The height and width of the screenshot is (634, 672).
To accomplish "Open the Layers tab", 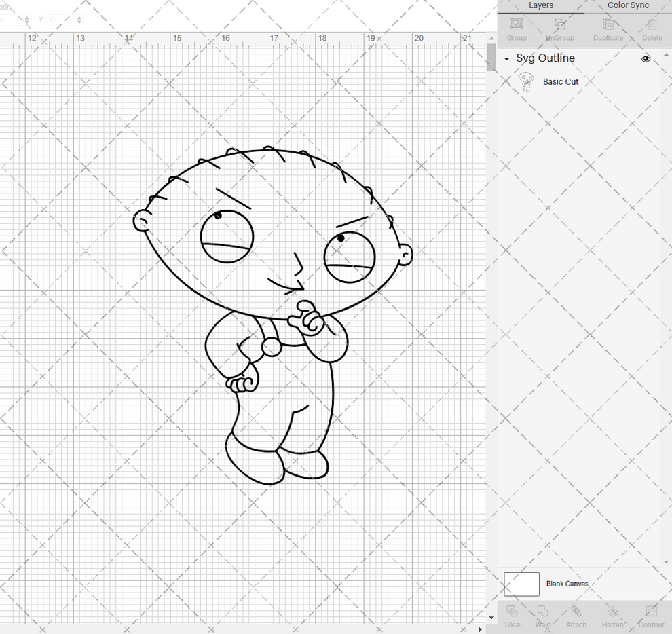I will [541, 5].
